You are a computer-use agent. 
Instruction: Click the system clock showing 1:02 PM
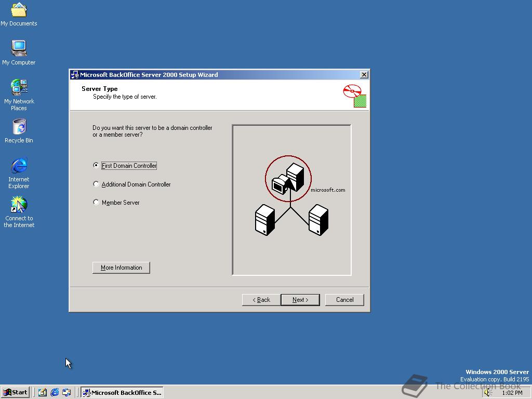[x=512, y=393]
